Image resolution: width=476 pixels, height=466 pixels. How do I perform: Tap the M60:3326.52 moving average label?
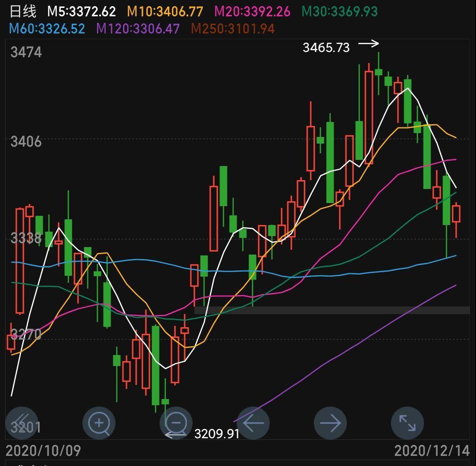coord(47,29)
